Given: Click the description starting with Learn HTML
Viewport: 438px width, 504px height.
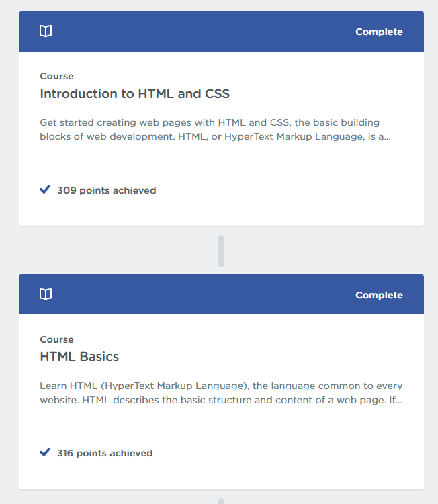Looking at the screenshot, I should (221, 393).
